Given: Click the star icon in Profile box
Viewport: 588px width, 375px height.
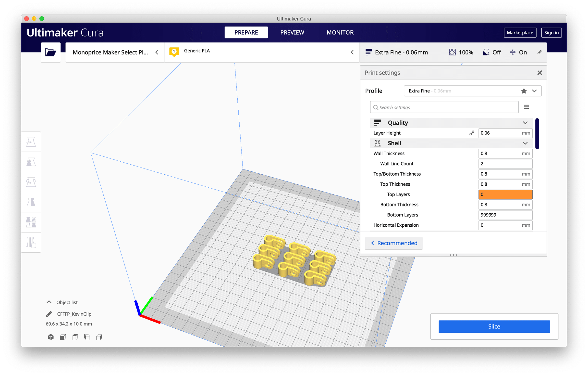Looking at the screenshot, I should pyautogui.click(x=524, y=91).
